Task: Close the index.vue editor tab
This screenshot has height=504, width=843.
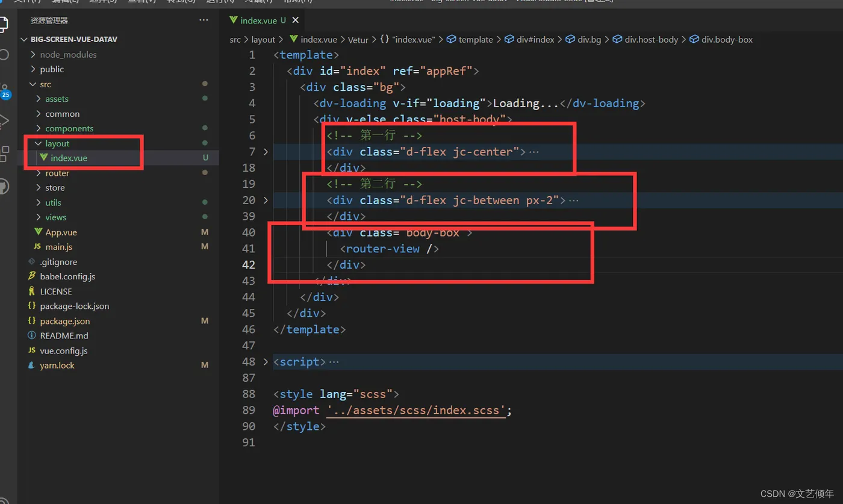Action: pos(296,20)
